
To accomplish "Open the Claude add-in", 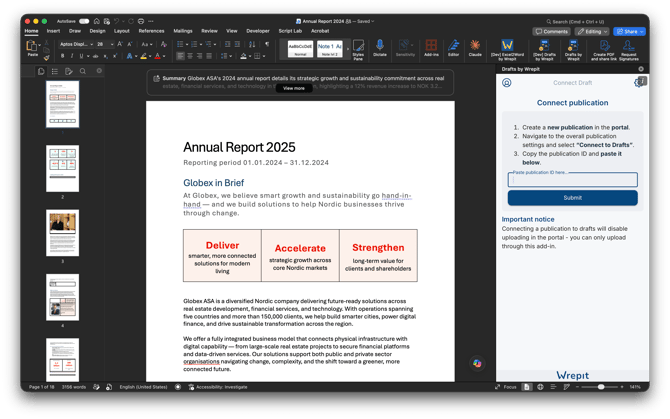I will pos(475,48).
